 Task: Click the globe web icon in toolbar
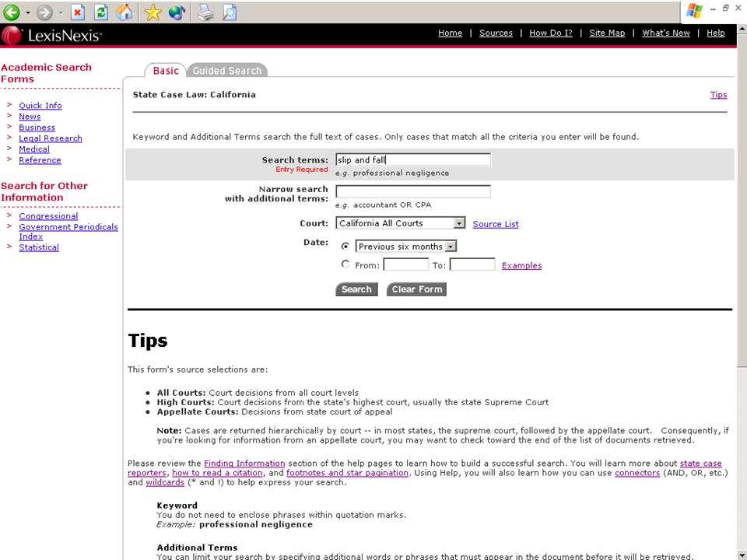pos(177,12)
